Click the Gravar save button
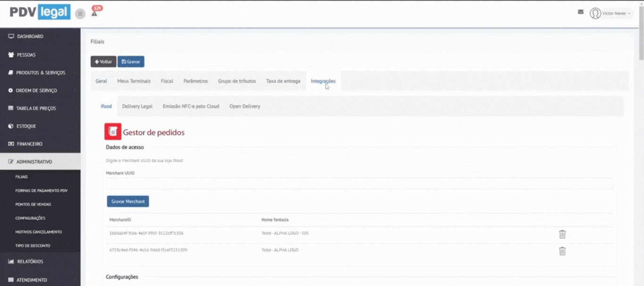Viewport: 644px width, 286px height. (131, 62)
